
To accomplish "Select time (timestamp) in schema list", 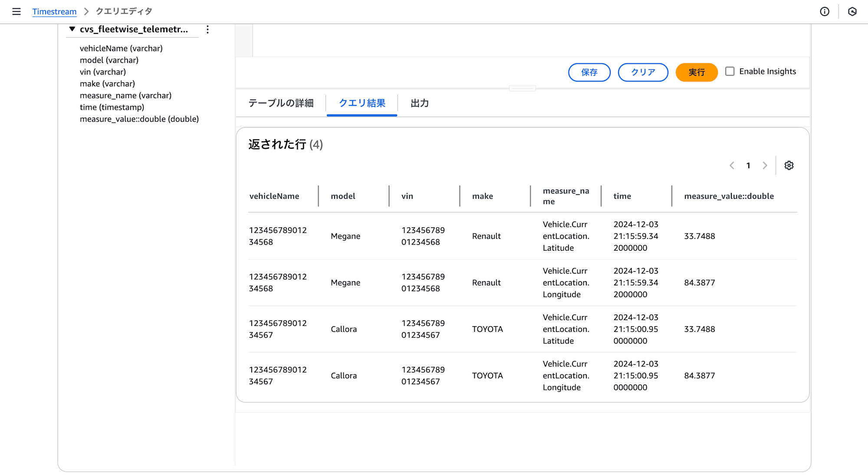I will point(112,107).
